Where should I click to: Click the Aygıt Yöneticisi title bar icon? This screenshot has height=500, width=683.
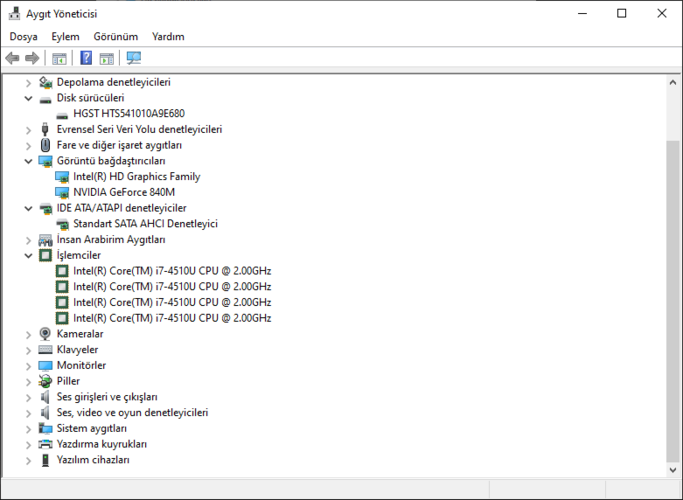(x=14, y=14)
